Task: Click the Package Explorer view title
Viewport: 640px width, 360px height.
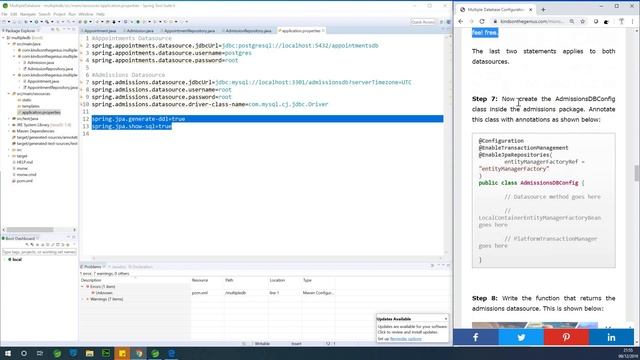Action: click(19, 31)
